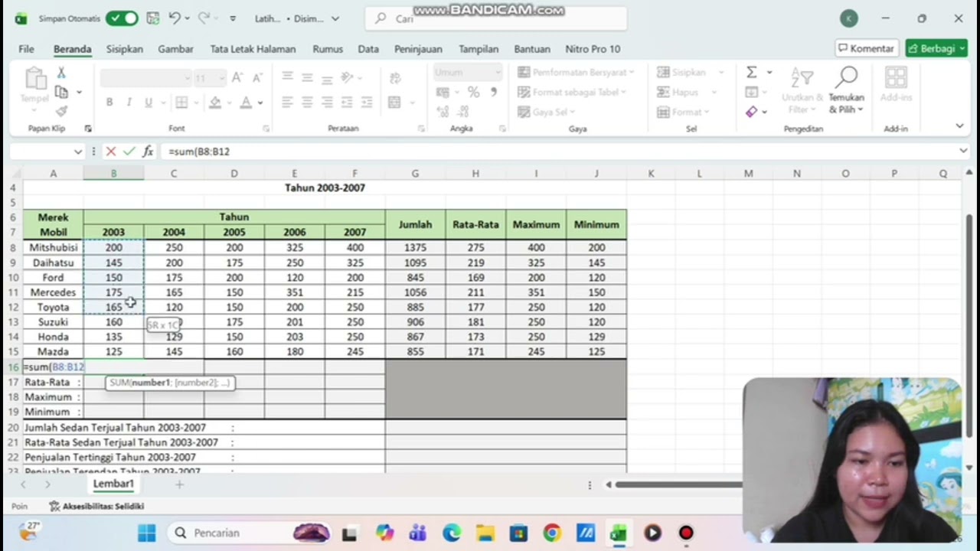
Task: Click the Gaya Sel button
Action: [x=545, y=112]
